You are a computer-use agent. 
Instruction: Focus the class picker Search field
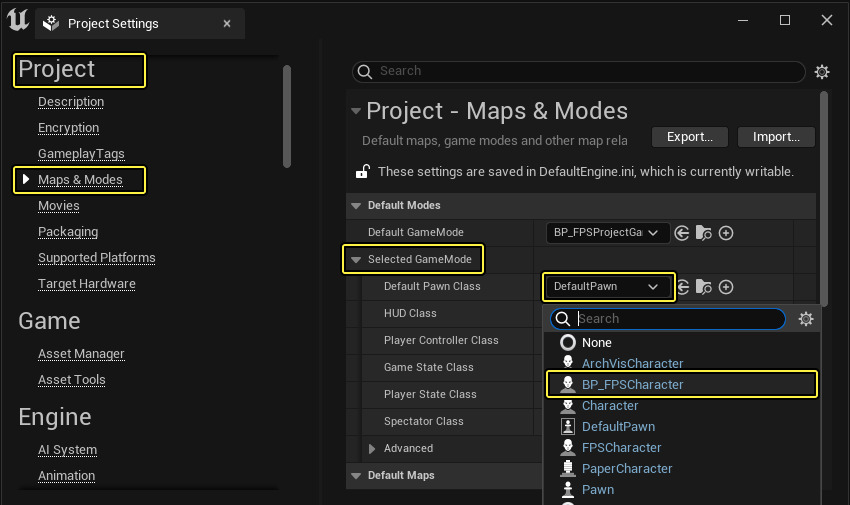pyautogui.click(x=668, y=319)
